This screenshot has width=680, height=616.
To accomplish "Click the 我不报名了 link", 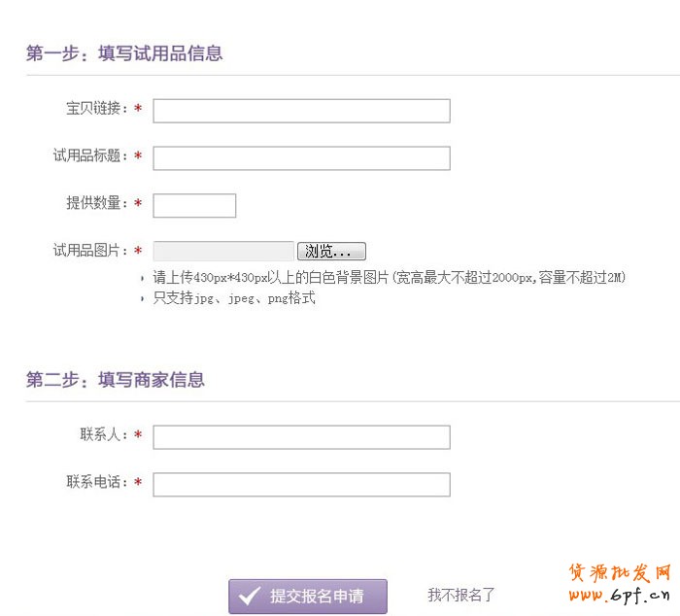I will (x=461, y=595).
